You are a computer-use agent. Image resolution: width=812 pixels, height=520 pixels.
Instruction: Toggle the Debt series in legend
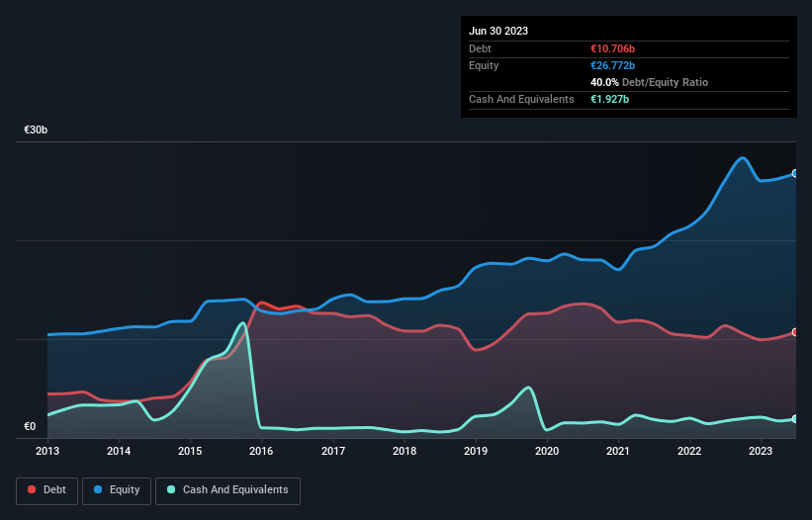coord(47,490)
